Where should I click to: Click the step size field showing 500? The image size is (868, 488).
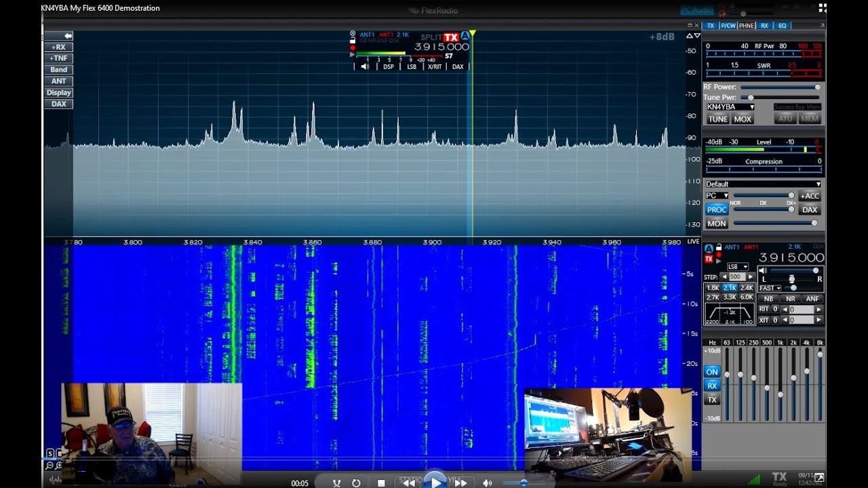click(736, 277)
